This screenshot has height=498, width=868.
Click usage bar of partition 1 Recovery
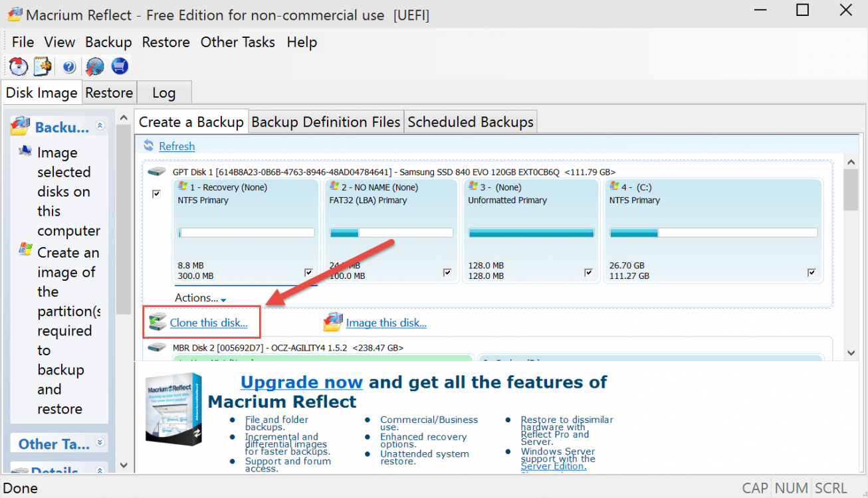247,233
